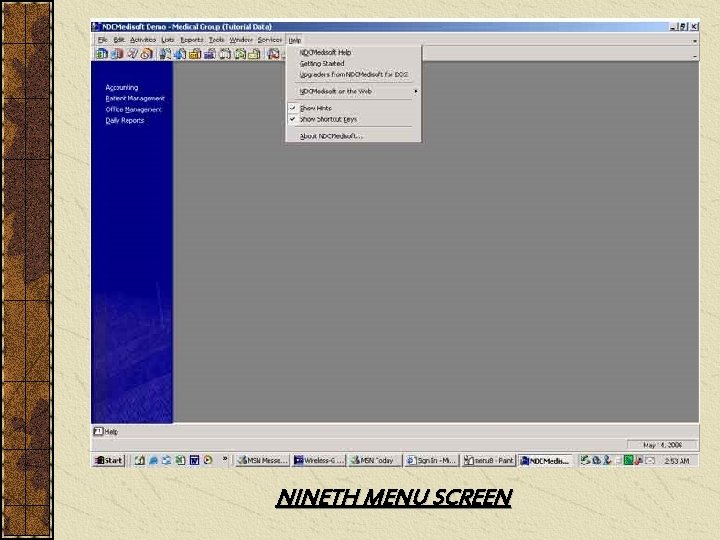Click the NDCMedis taskbar button

[x=546, y=460]
